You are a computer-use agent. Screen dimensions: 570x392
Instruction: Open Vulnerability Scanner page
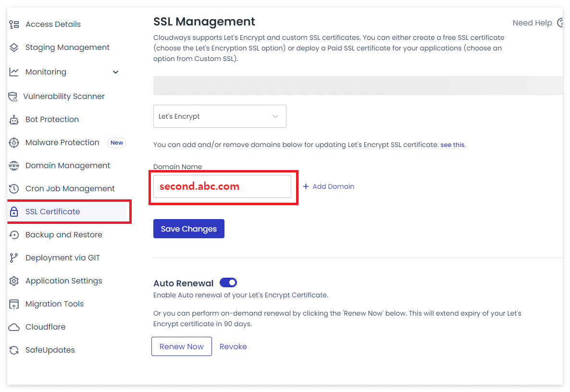tap(64, 96)
